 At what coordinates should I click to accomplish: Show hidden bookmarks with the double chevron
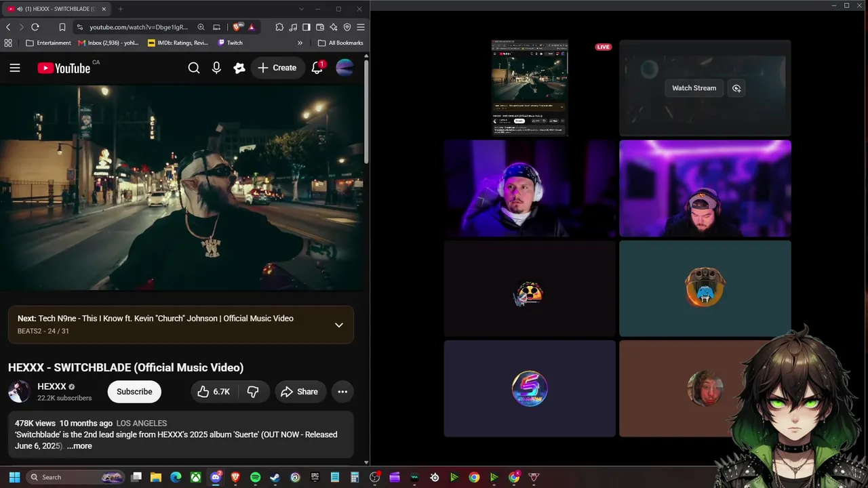click(300, 43)
